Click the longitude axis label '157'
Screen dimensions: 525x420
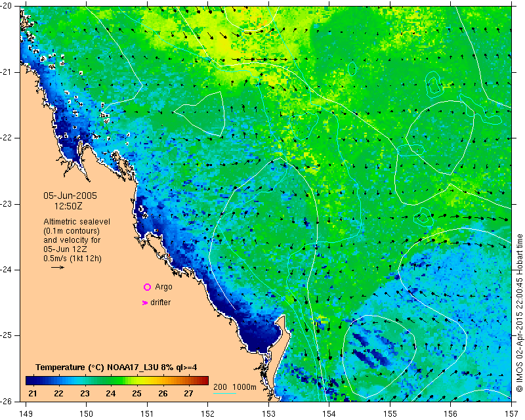coord(512,414)
